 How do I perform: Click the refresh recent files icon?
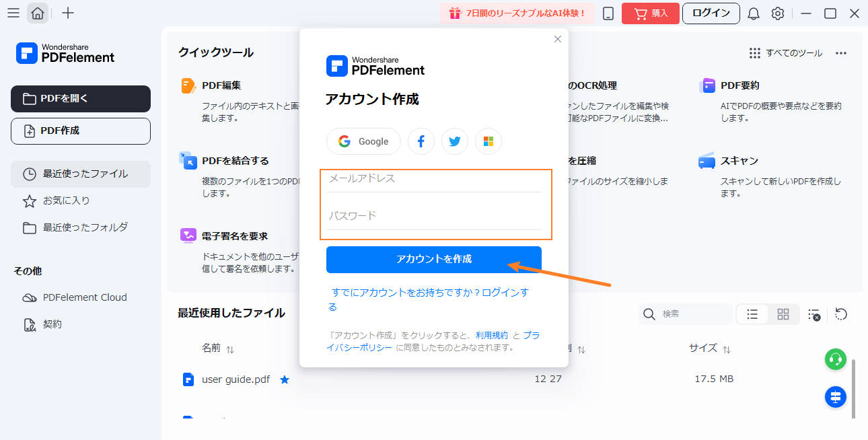coord(840,314)
